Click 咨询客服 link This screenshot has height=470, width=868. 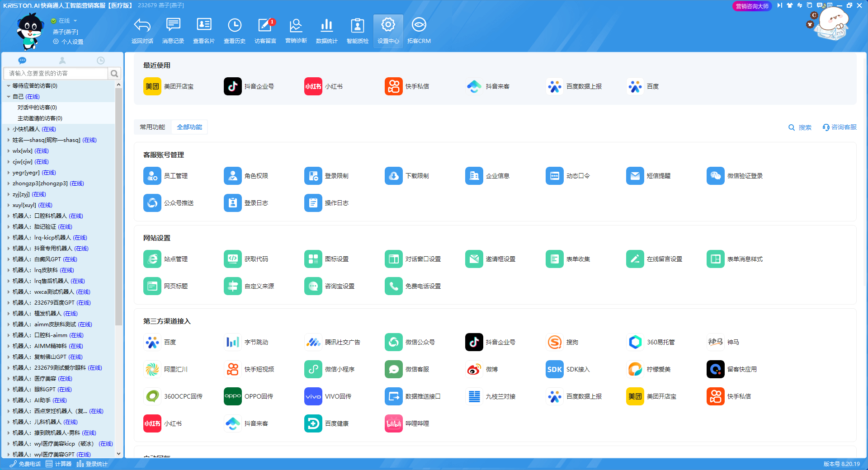click(840, 127)
